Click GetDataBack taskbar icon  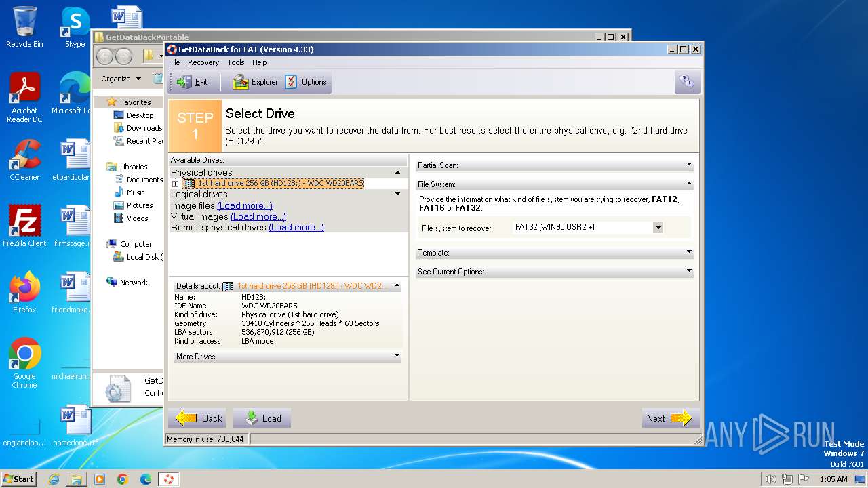[168, 479]
